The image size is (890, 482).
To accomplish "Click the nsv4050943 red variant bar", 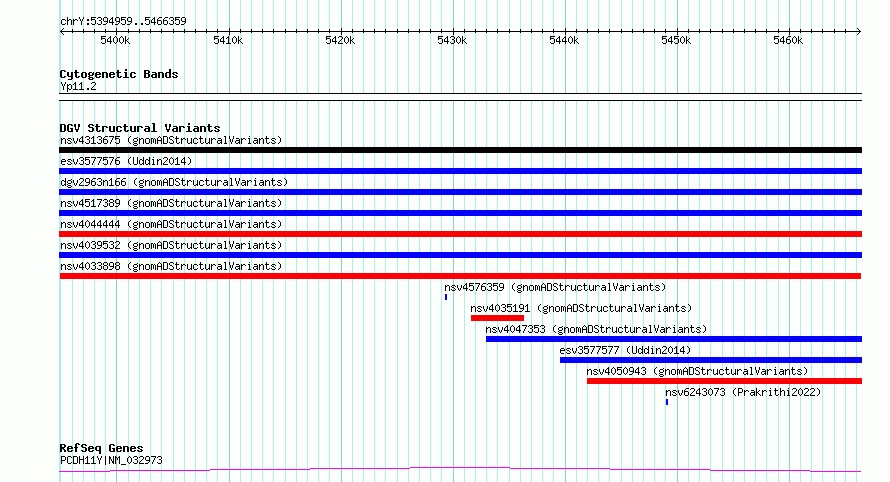I will coord(724,381).
